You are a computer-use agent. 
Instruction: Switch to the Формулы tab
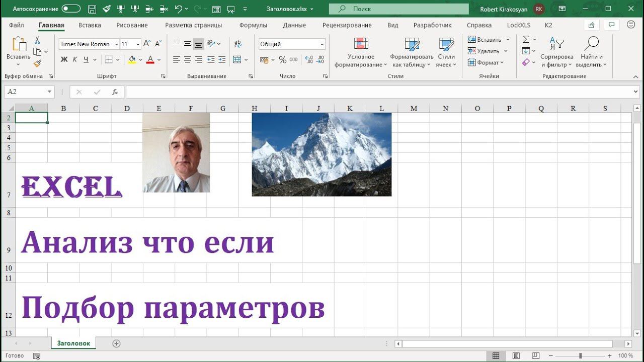pyautogui.click(x=253, y=25)
